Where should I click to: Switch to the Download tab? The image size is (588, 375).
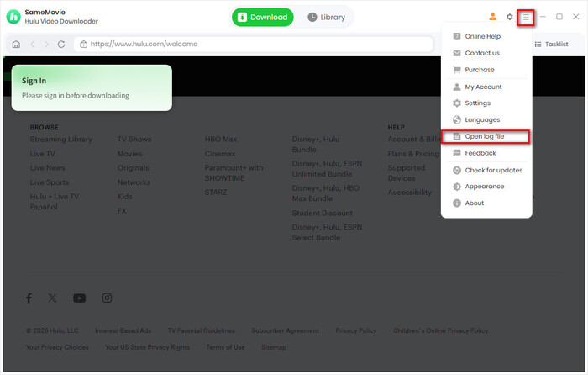pos(262,18)
